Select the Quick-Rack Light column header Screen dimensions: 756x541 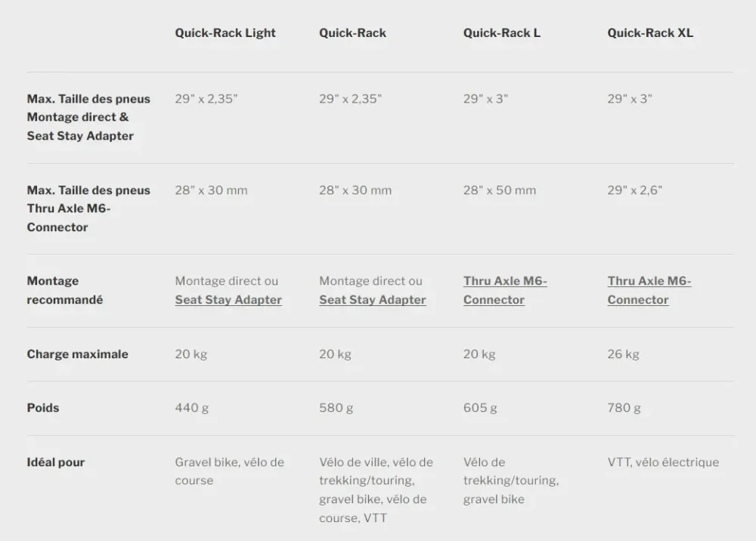[225, 32]
